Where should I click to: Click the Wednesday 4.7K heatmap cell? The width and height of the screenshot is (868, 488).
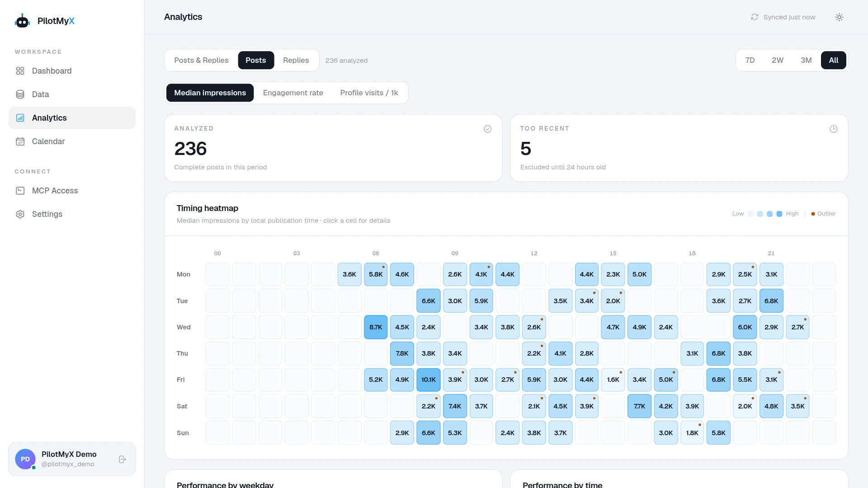point(613,328)
